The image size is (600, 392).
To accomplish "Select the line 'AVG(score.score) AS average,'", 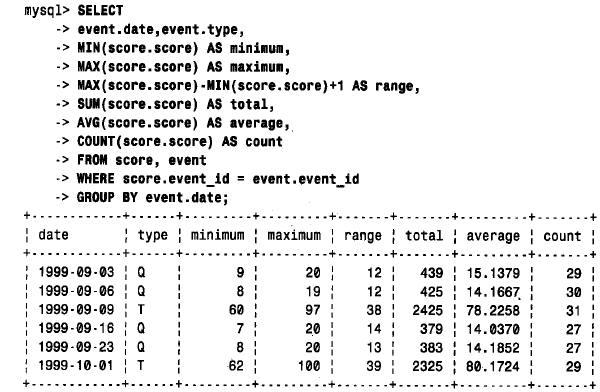I will 184,123.
